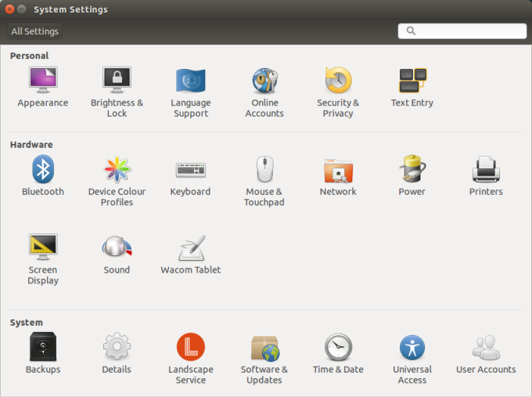The height and width of the screenshot is (397, 532).
Task: Open Security & Privacy panel
Action: point(338,81)
